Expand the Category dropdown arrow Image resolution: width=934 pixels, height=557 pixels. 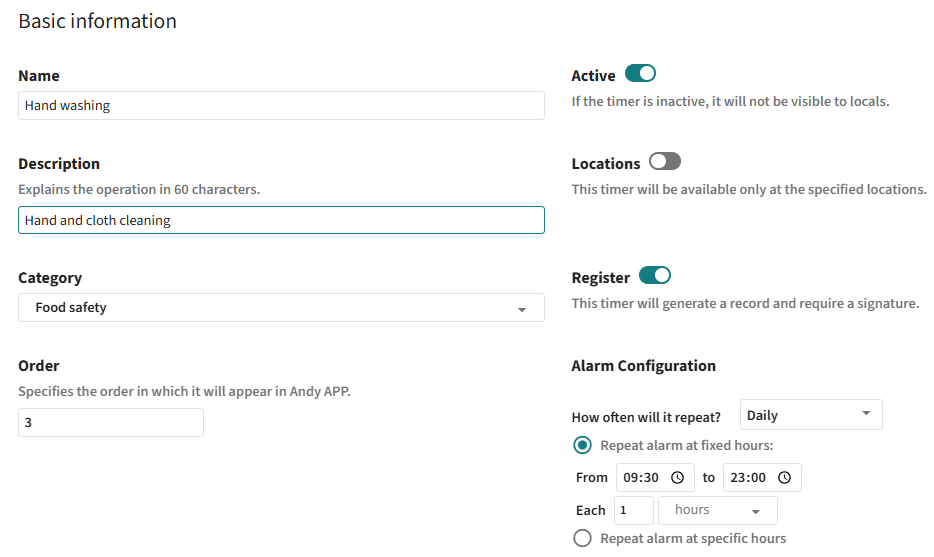522,309
